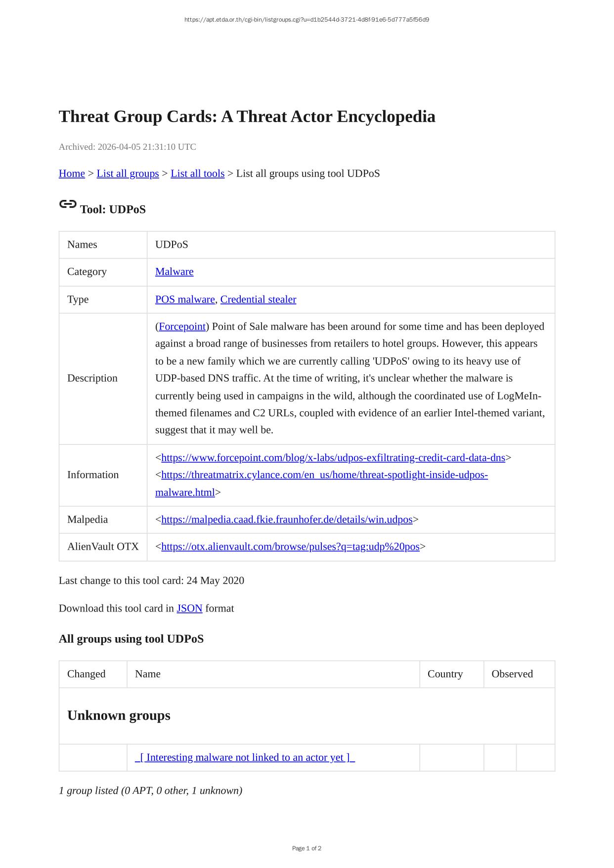Open Interesting malware not linked to actor entry
Screen dimensions: 614x868
(245, 758)
